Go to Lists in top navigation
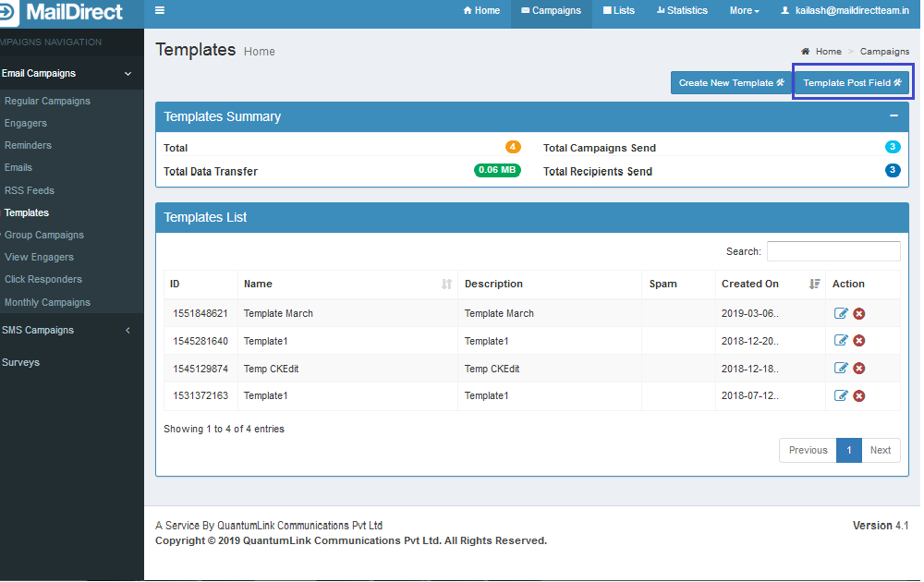Image resolution: width=924 pixels, height=582 pixels. tap(619, 11)
